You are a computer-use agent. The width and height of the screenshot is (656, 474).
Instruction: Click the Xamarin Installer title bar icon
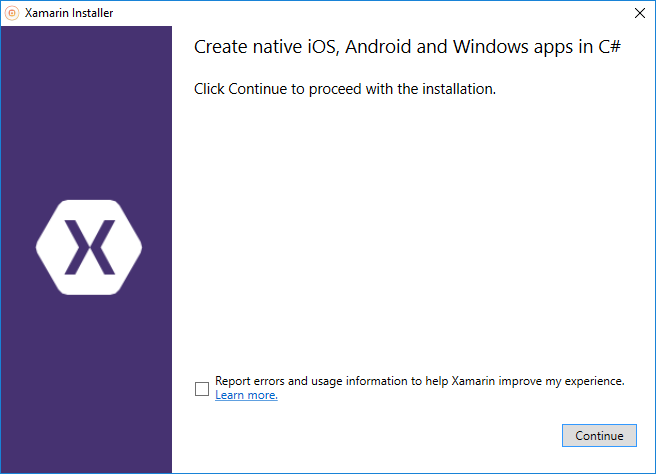pyautogui.click(x=12, y=13)
